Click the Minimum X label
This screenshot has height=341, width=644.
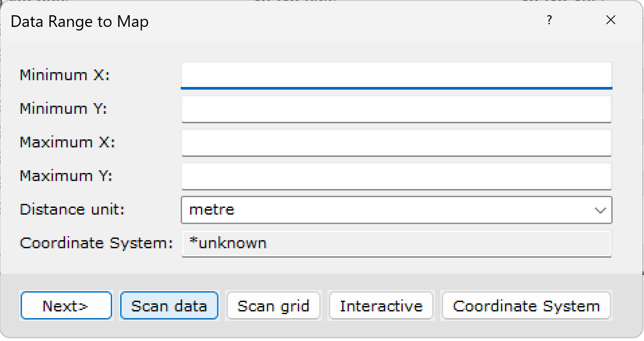pos(64,75)
